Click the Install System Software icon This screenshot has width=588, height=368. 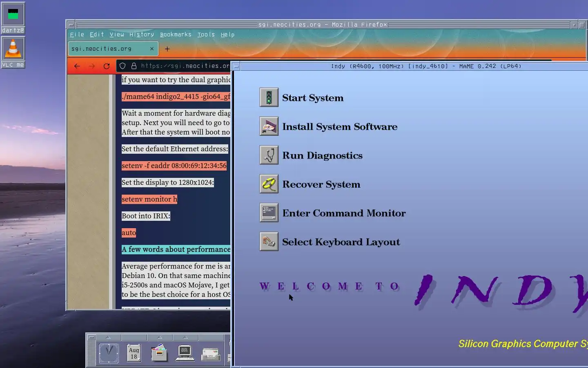pyautogui.click(x=269, y=126)
